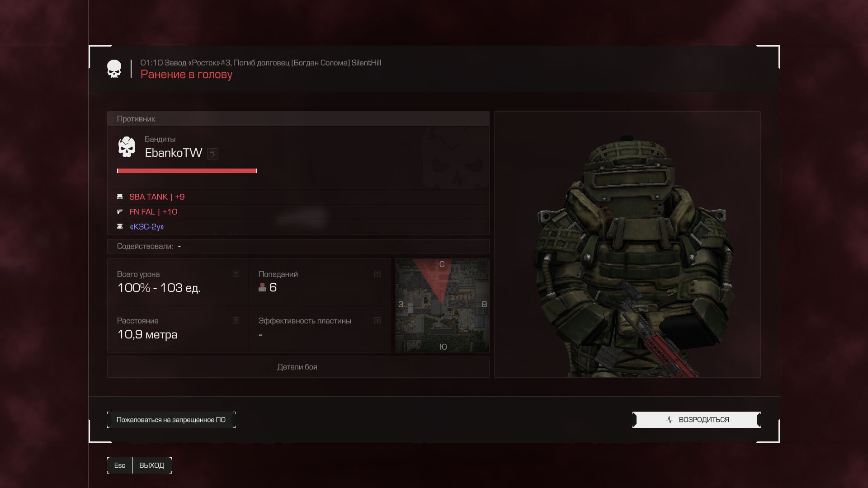Click the Esc key hint
The image size is (868, 488).
[120, 465]
